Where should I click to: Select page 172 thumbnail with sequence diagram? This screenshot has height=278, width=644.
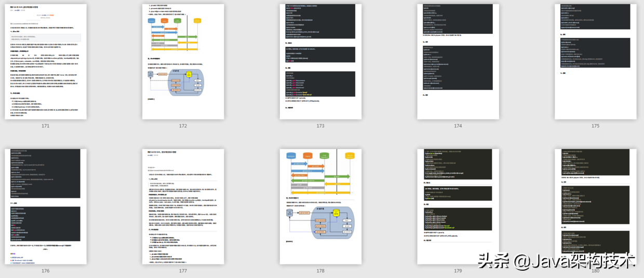click(x=183, y=61)
